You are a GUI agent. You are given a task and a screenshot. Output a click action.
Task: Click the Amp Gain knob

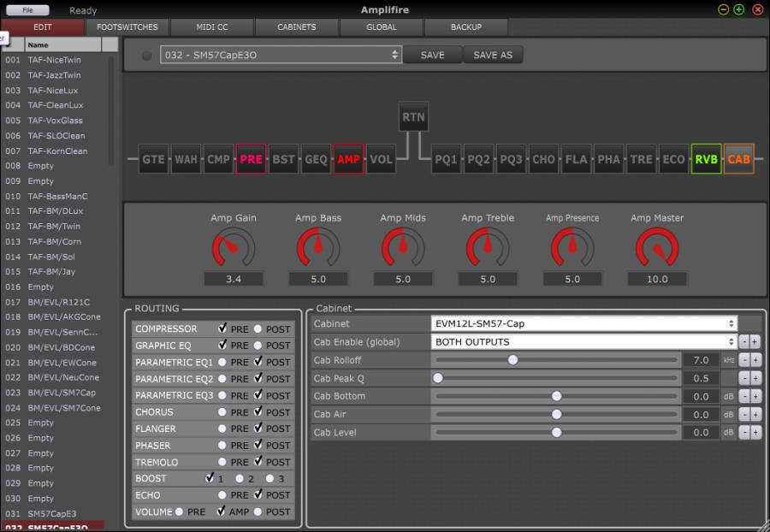coord(234,248)
